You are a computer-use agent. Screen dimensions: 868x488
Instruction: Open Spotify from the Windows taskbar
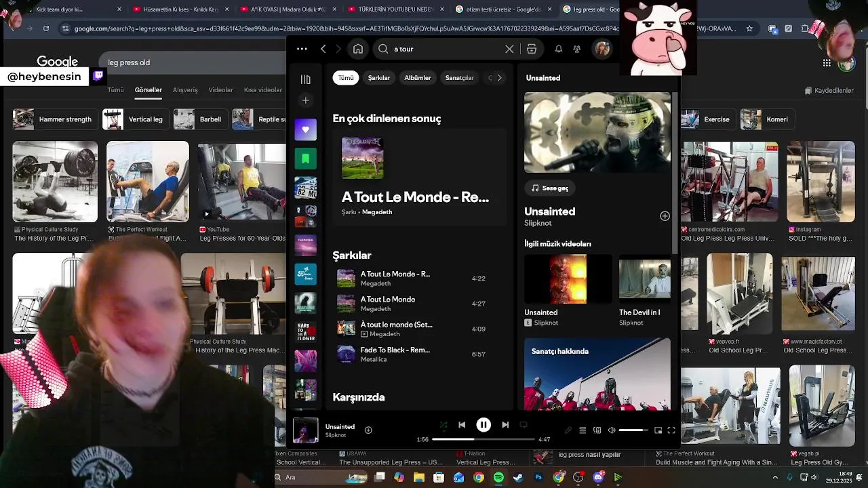[498, 477]
